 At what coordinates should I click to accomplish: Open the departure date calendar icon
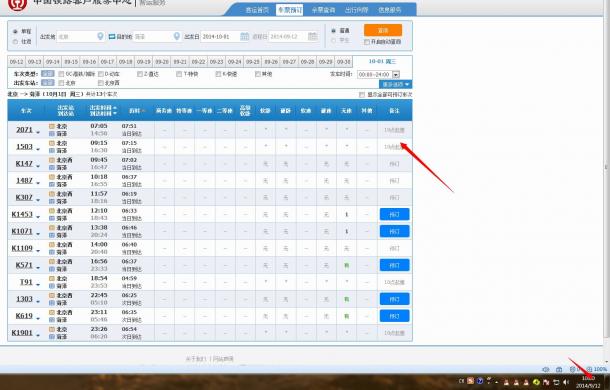coord(244,37)
